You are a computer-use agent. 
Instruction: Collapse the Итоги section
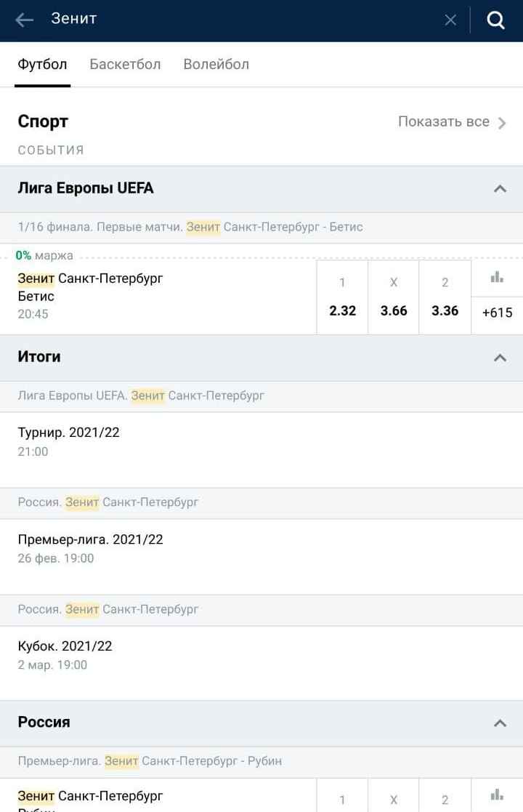pyautogui.click(x=500, y=358)
